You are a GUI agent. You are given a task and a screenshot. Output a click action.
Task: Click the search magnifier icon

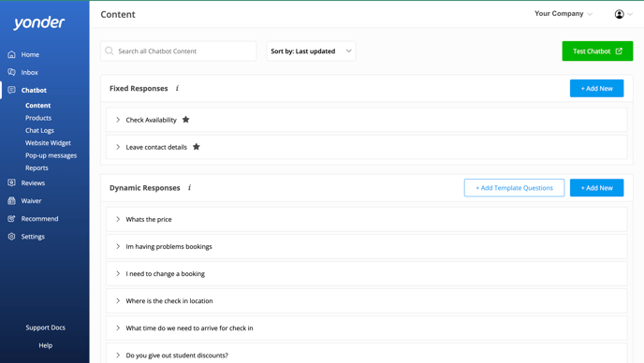(110, 51)
